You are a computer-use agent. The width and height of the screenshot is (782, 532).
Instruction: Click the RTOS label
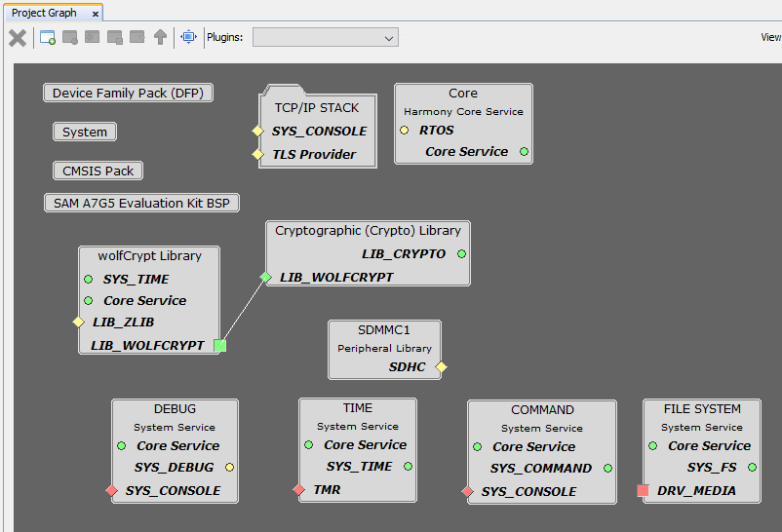(x=437, y=131)
